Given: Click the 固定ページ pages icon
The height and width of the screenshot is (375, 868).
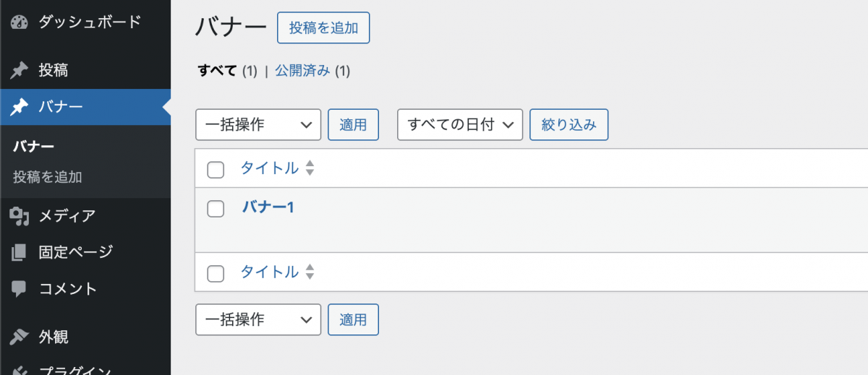Looking at the screenshot, I should [x=20, y=253].
